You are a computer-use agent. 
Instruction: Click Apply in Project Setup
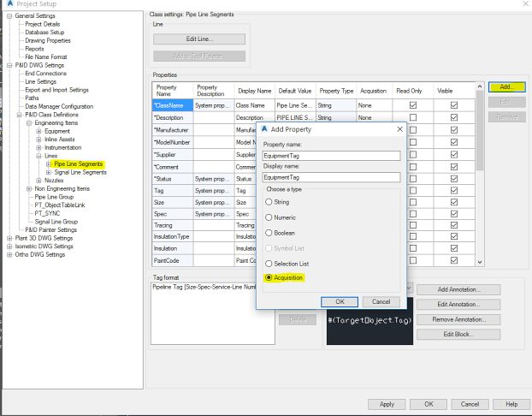point(387,405)
